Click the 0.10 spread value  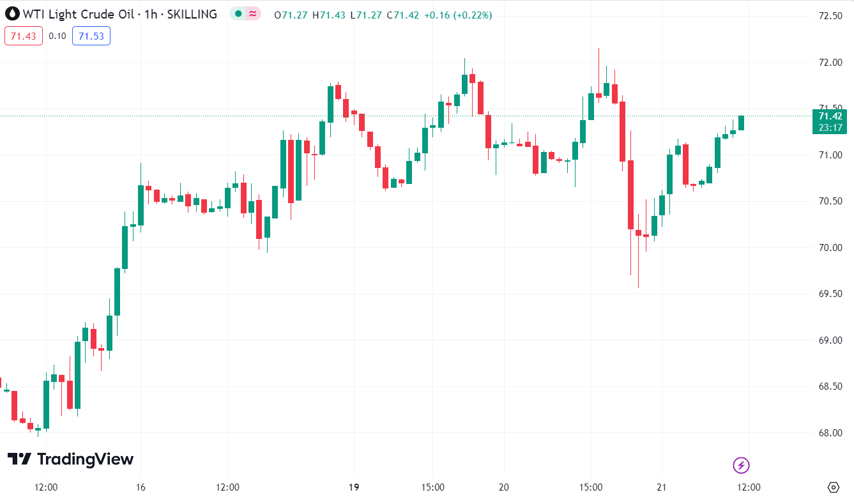pos(57,36)
